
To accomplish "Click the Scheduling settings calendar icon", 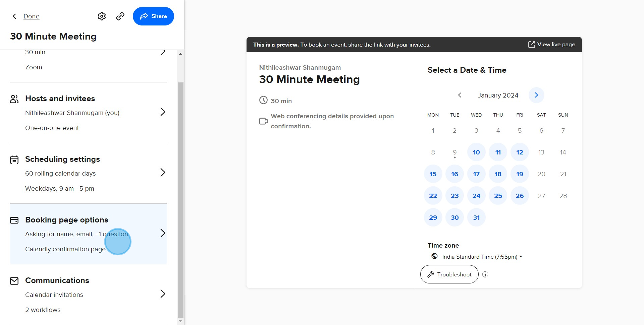I will point(14,159).
